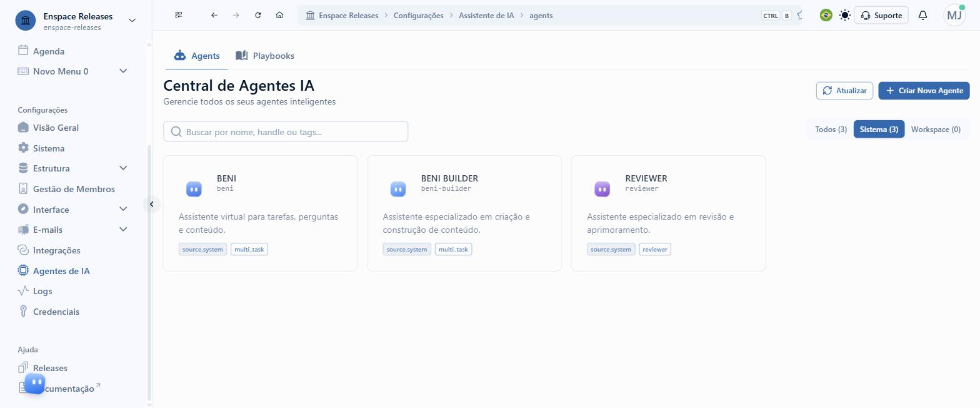980x408 pixels.
Task: Go forward with the right arrow
Action: tap(236, 15)
